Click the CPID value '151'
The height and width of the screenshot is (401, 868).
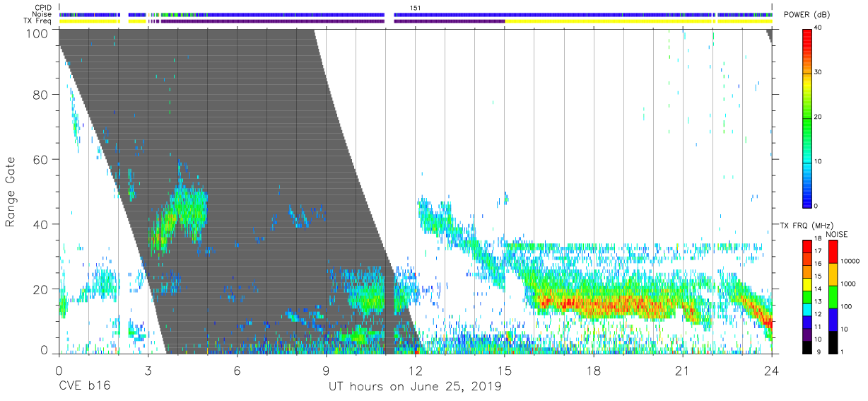pos(416,8)
